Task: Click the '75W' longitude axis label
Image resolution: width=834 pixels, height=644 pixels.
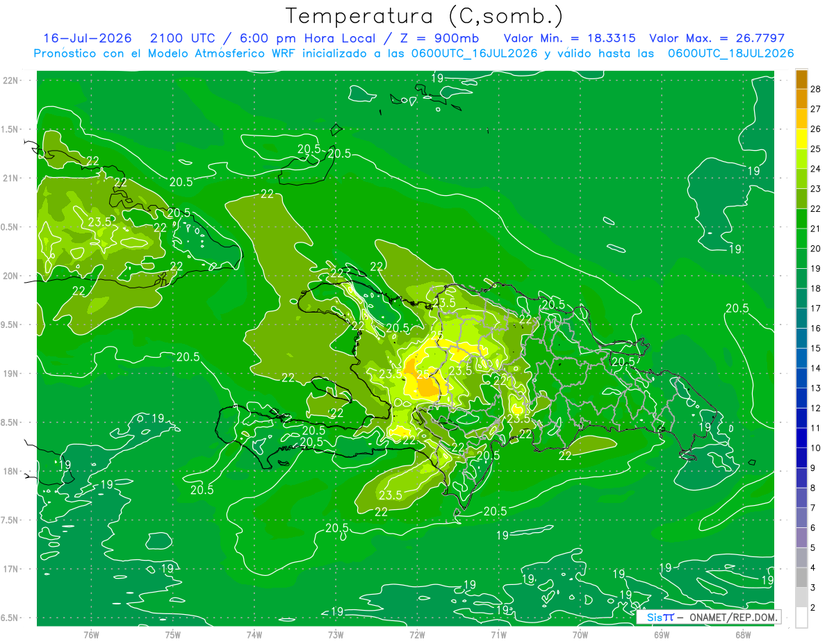Action: tap(173, 634)
